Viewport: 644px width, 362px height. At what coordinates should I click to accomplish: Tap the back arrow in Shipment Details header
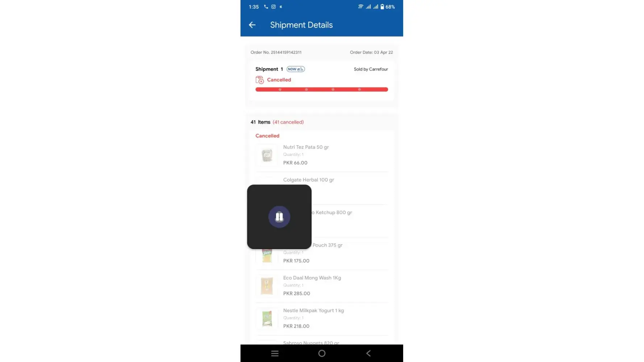(252, 25)
